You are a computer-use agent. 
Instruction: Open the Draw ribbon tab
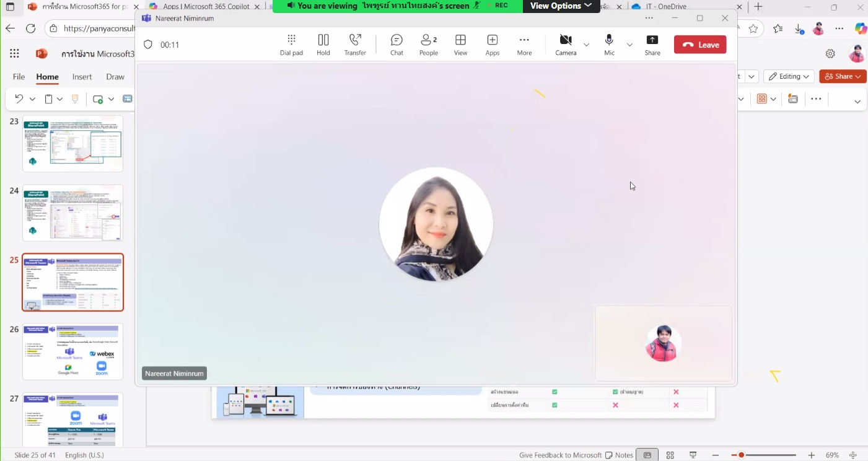click(115, 77)
